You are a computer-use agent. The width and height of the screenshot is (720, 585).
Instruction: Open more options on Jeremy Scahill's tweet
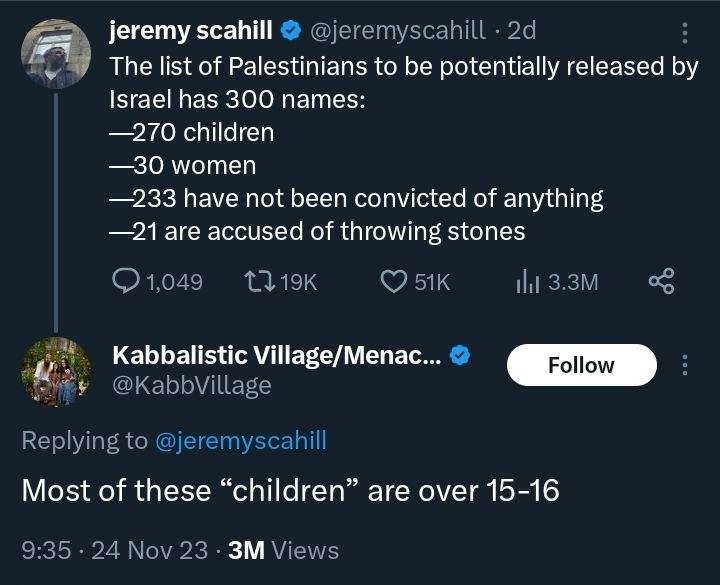(x=685, y=34)
